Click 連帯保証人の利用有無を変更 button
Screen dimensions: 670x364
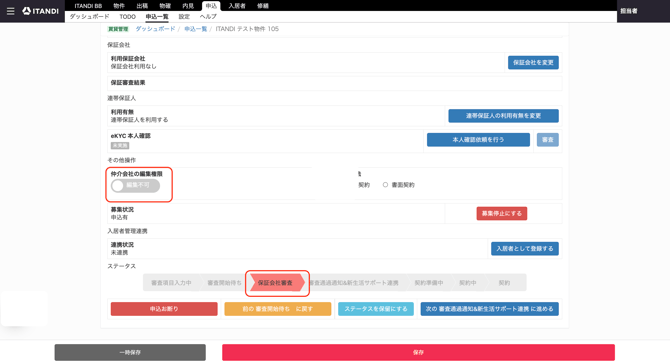[503, 116]
